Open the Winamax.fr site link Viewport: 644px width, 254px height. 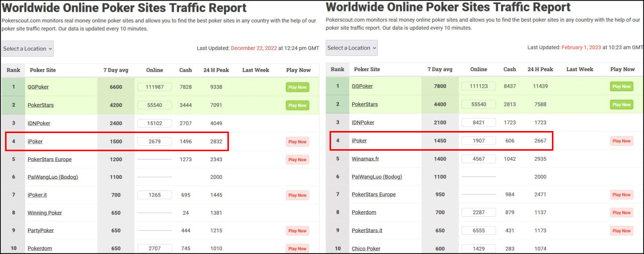(x=366, y=159)
